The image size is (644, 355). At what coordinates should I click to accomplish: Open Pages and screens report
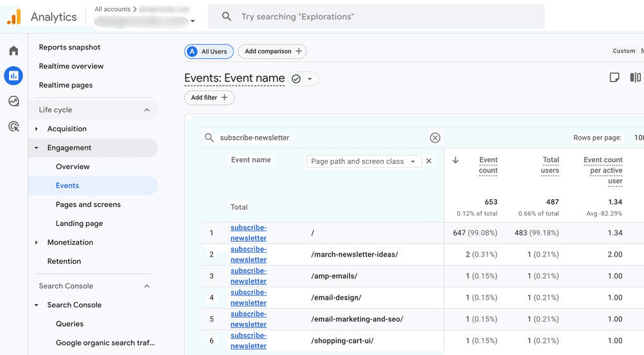click(88, 205)
